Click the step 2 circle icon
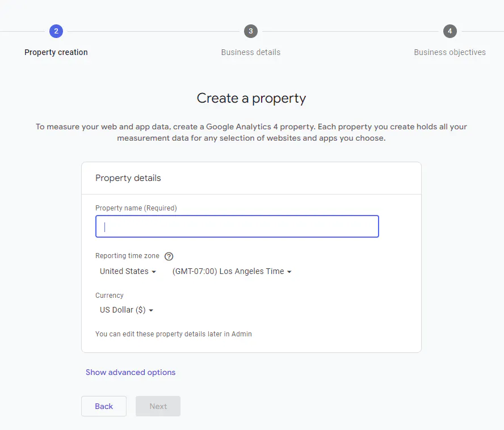This screenshot has width=504, height=430. [x=56, y=31]
